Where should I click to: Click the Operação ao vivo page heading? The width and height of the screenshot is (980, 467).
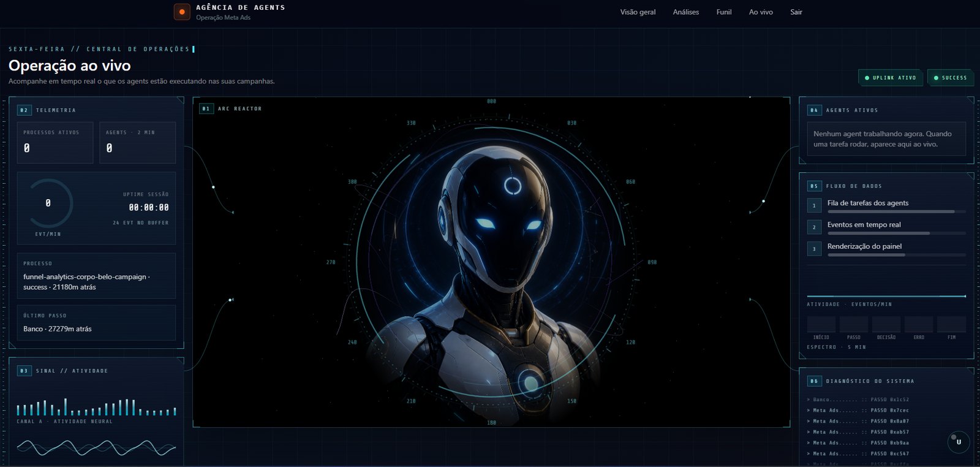coord(70,66)
